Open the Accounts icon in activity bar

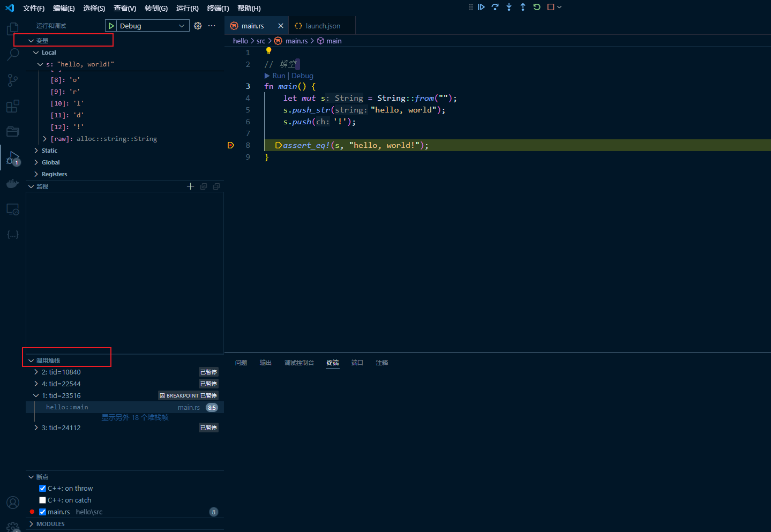click(x=13, y=503)
